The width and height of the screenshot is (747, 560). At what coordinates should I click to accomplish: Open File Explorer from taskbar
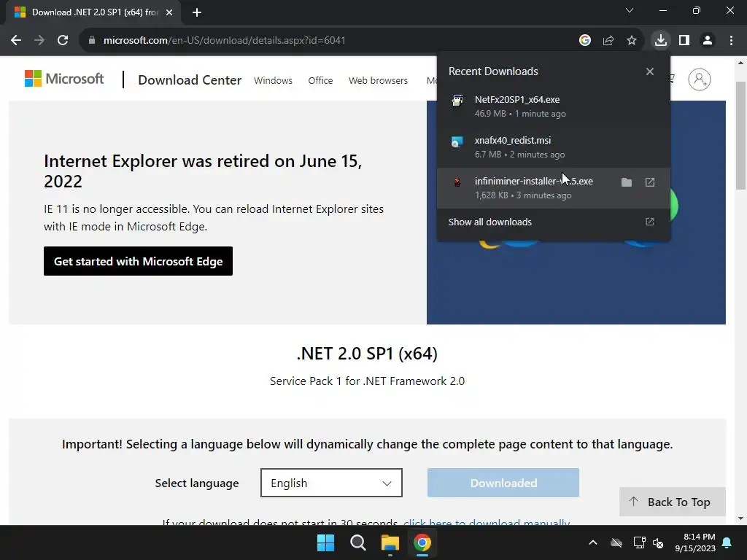(390, 542)
